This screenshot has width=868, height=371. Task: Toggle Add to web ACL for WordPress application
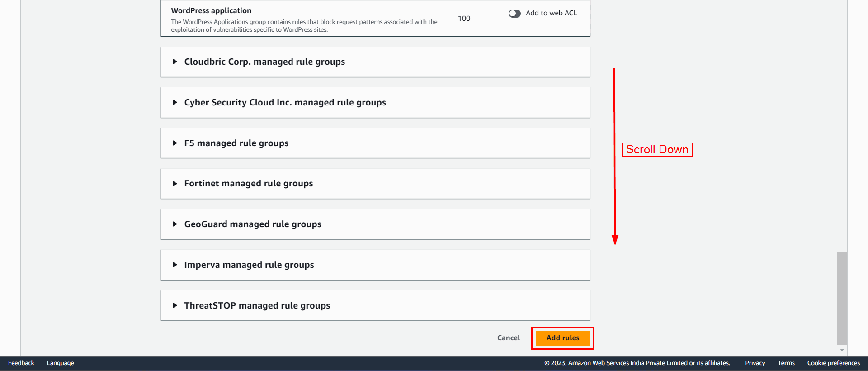[x=514, y=14]
